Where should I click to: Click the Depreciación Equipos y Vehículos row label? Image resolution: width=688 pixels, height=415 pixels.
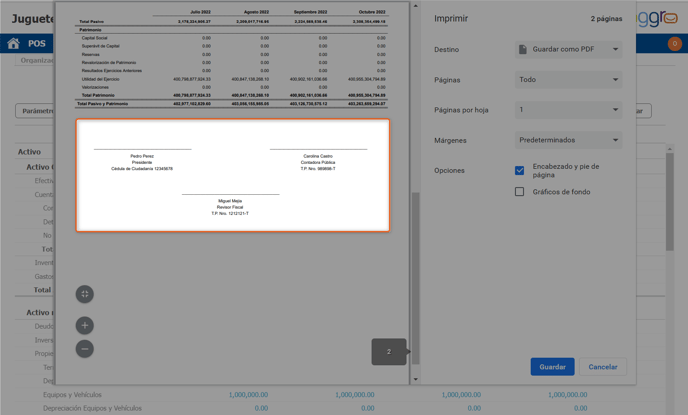[92, 408]
